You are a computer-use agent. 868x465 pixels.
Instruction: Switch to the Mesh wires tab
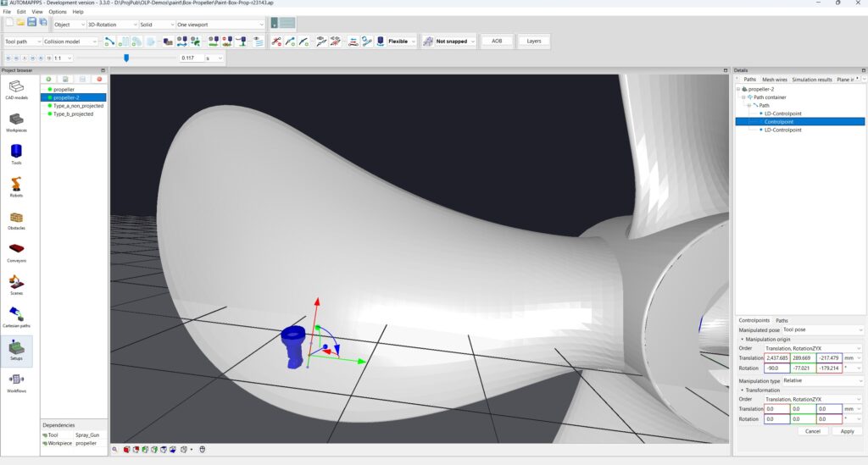(775, 80)
